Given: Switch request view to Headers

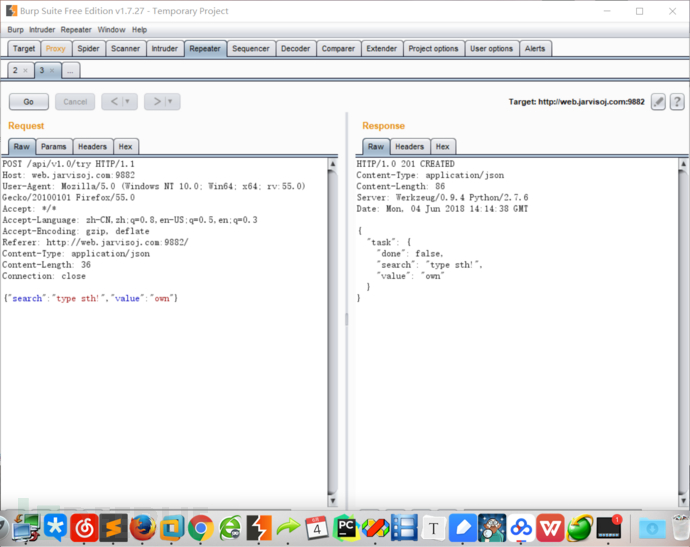Looking at the screenshot, I should click(x=92, y=147).
